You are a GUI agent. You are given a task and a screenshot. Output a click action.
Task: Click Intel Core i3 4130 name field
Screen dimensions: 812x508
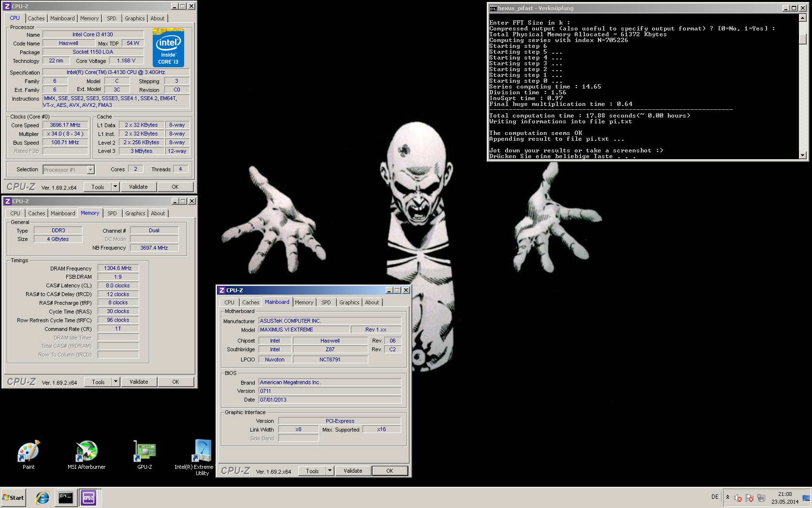[x=93, y=34]
